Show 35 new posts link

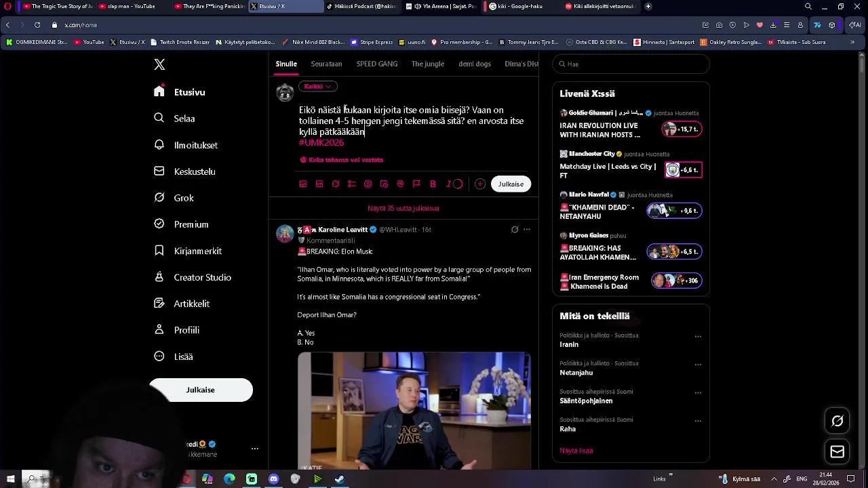pos(403,208)
